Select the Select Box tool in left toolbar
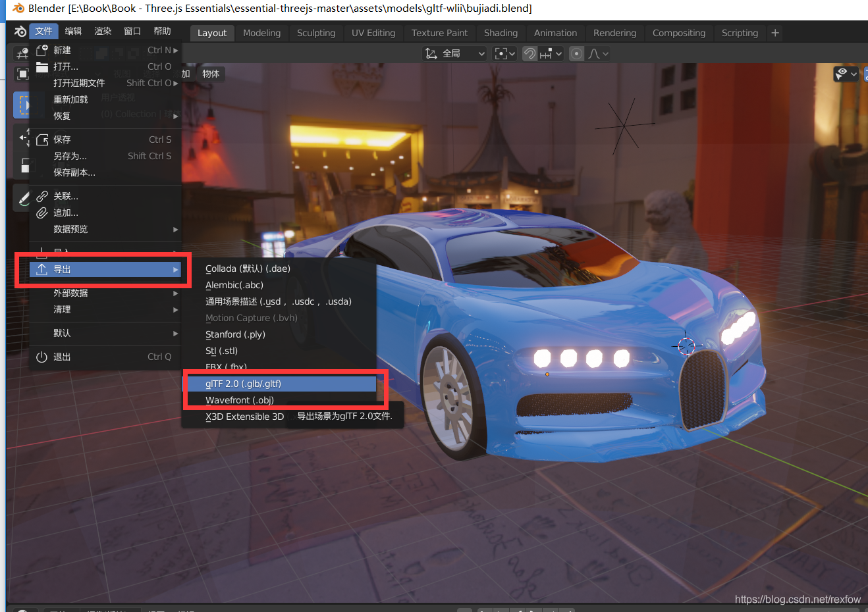Viewport: 868px width, 612px height. click(22, 105)
